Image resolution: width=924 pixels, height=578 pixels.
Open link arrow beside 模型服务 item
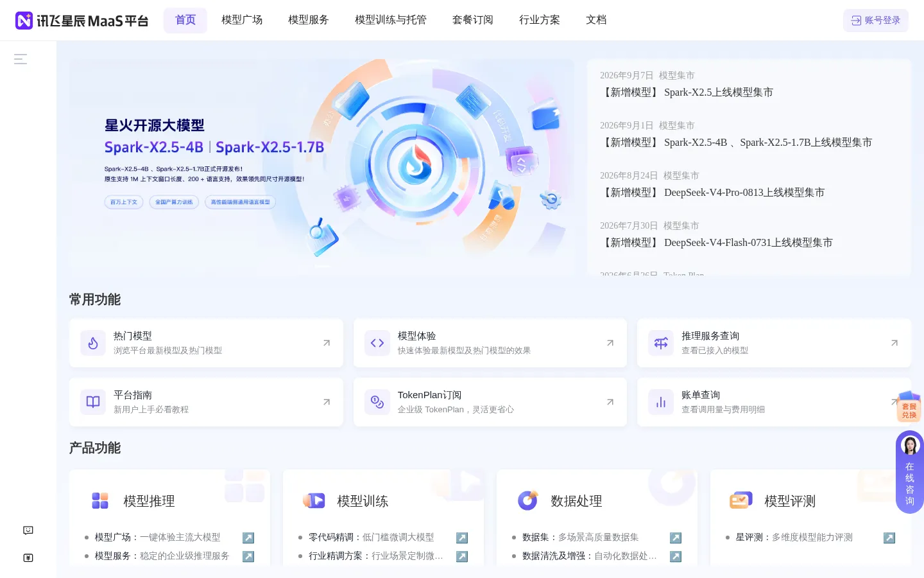coord(248,556)
